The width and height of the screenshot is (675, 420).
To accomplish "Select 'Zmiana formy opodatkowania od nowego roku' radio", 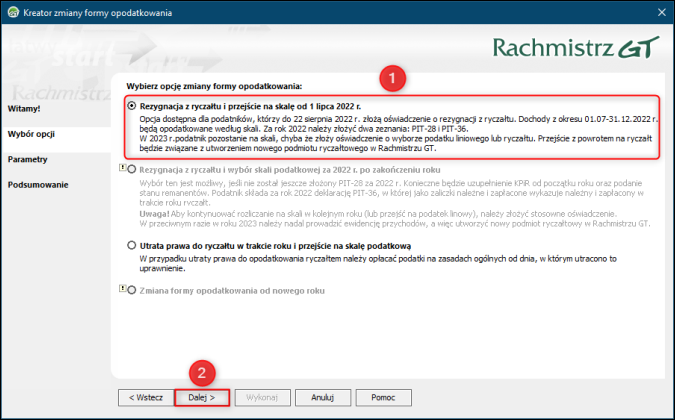I will [132, 290].
